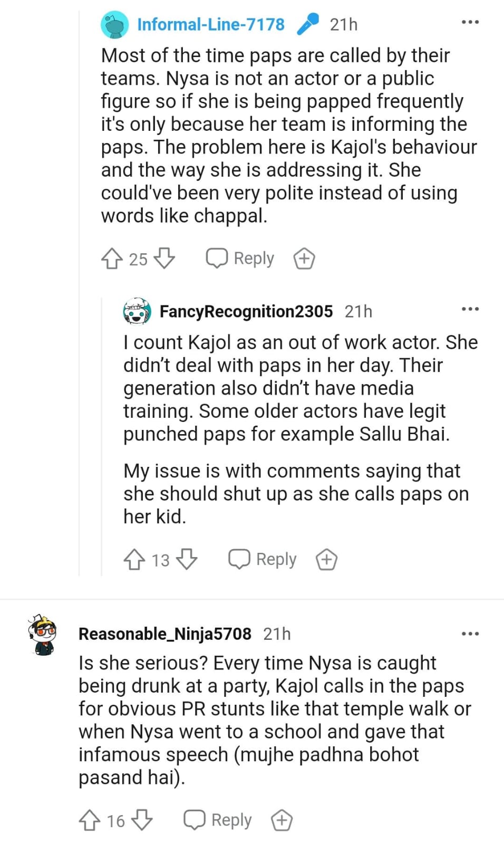Viewport: 504px width, 844px height.
Task: Downvote Informal-Line-7178's comment
Action: 164,258
